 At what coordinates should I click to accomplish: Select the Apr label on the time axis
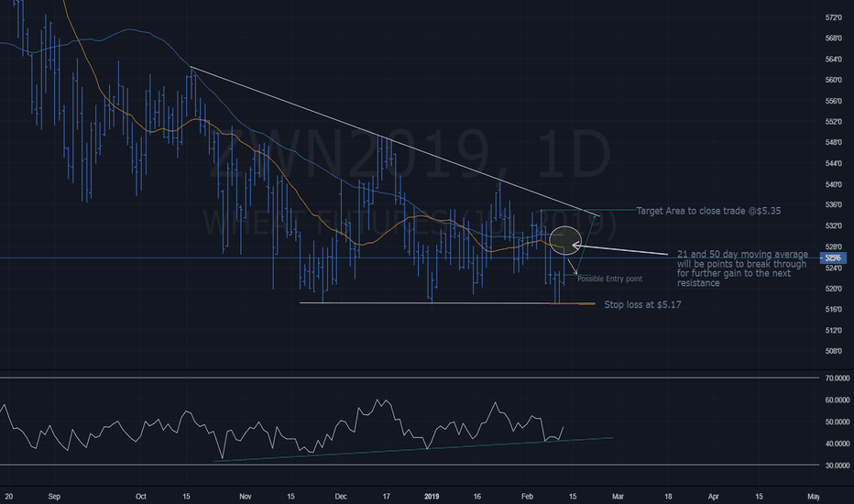coord(713,497)
